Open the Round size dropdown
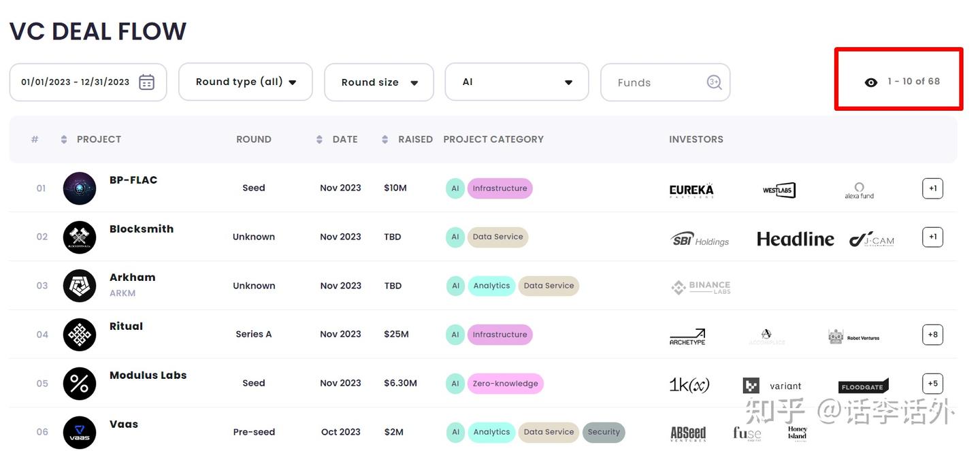This screenshot has height=451, width=980. tap(378, 82)
